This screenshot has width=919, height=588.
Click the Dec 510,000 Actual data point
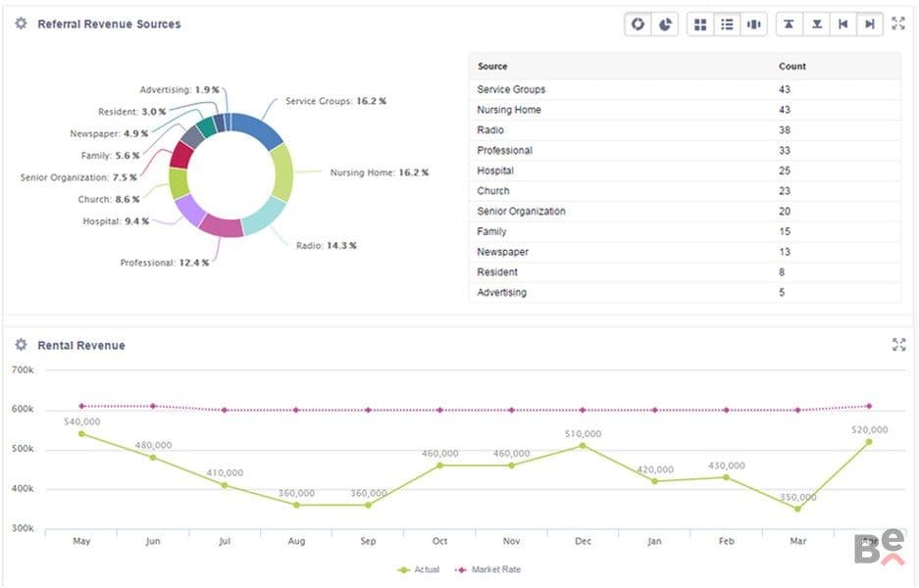583,446
